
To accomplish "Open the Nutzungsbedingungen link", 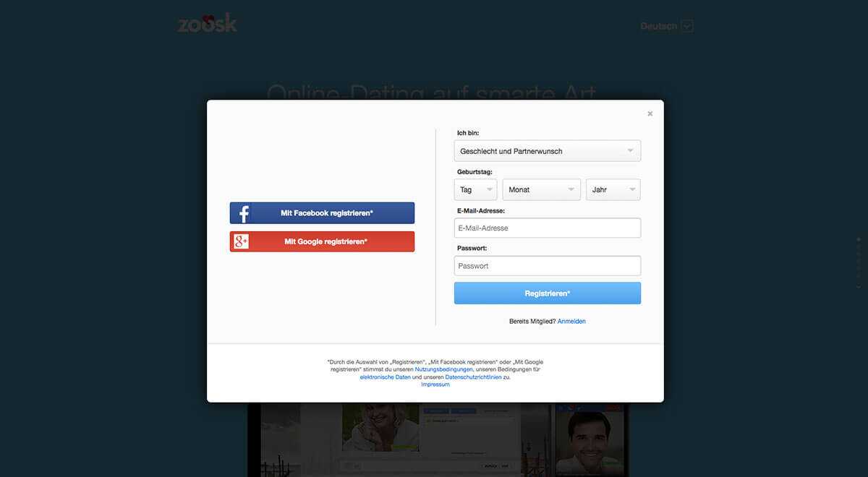I will (443, 369).
